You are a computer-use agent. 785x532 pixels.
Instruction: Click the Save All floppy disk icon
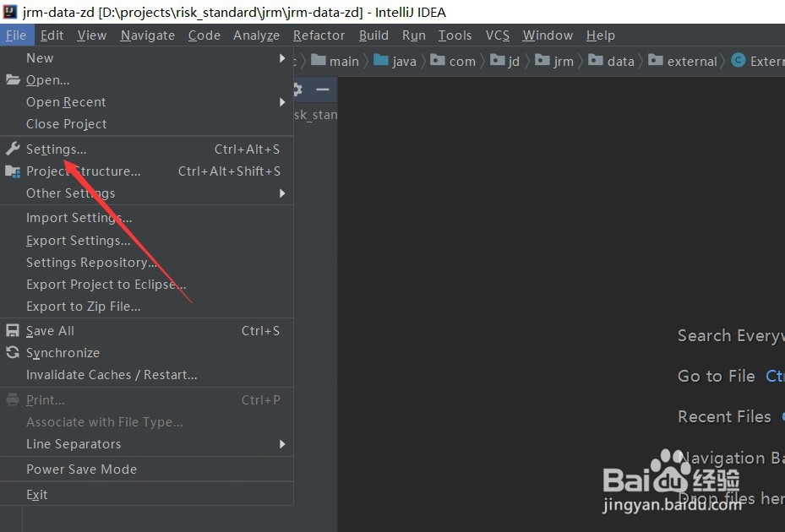click(x=13, y=330)
